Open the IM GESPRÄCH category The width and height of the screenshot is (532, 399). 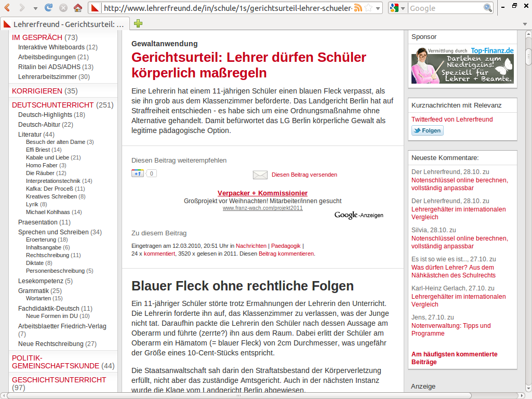coord(37,37)
